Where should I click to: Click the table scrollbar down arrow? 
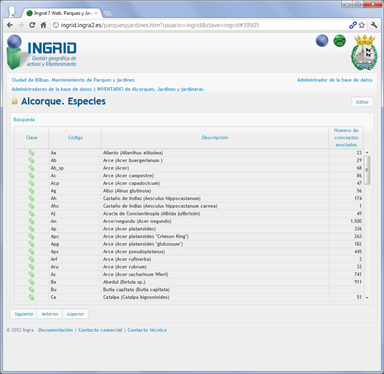(x=367, y=298)
